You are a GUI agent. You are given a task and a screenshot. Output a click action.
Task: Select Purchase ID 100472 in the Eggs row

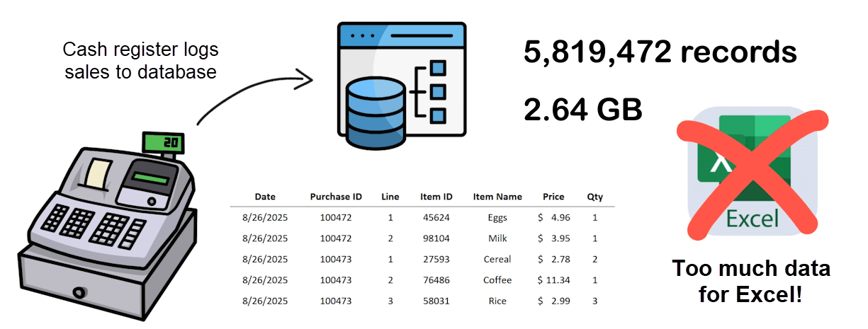336,217
